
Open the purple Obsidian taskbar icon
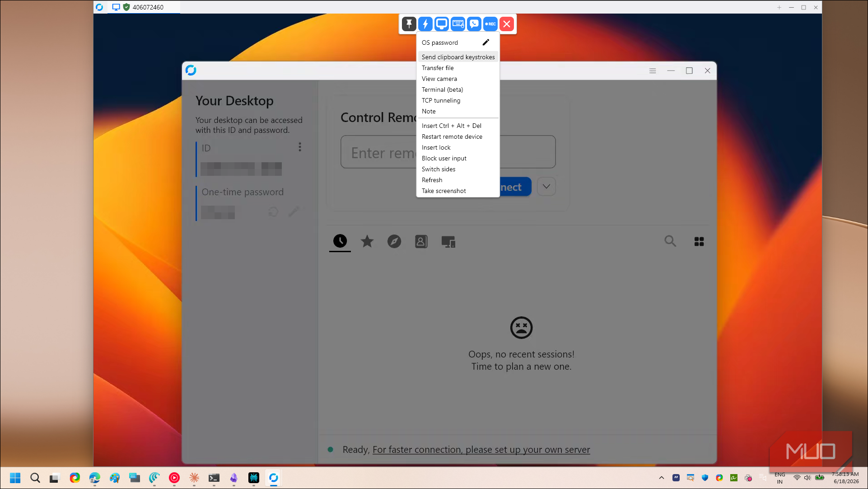[x=234, y=478]
